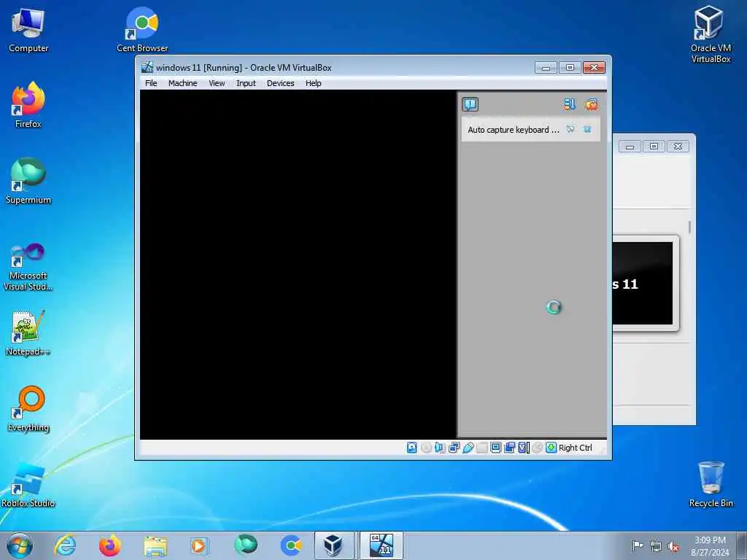
Task: Click the keyboard capture green arrow icon
Action: point(551,448)
